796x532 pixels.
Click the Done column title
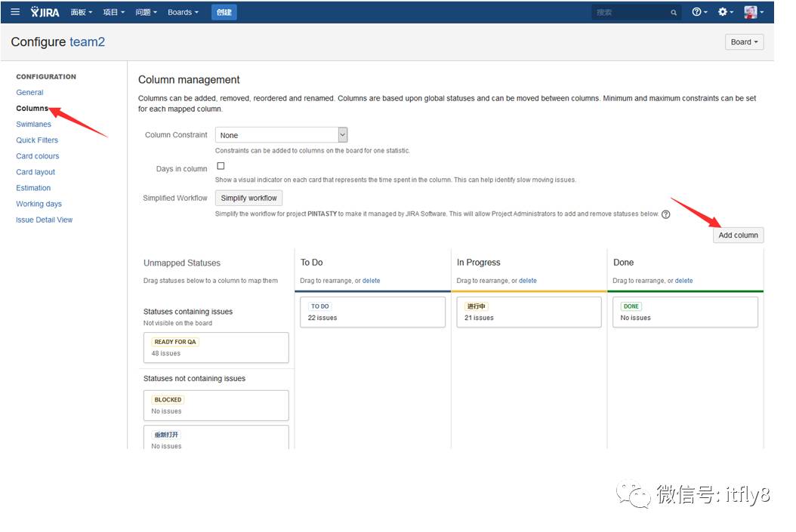click(x=623, y=263)
